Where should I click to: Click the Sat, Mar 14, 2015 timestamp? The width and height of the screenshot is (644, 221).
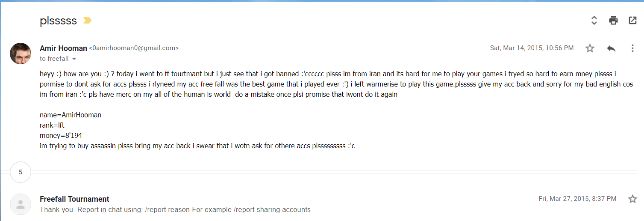[x=532, y=48]
